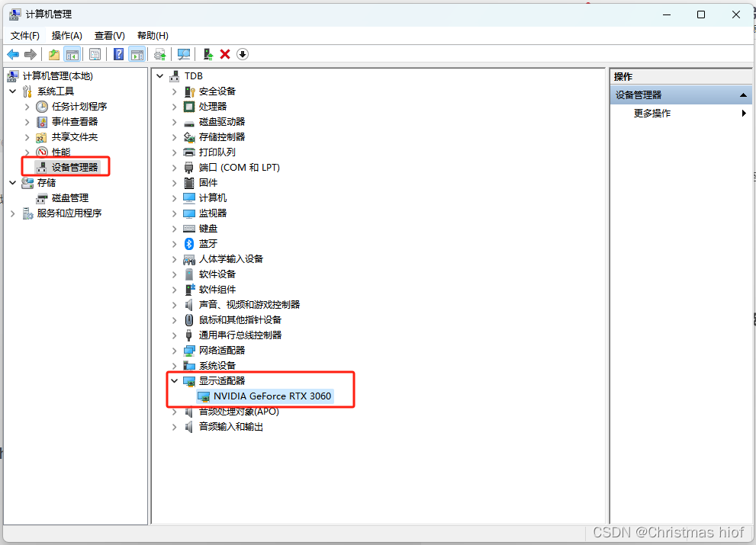Click the NVIDIA GeForce RTX 3060 adapter icon
The image size is (756, 545).
(204, 396)
